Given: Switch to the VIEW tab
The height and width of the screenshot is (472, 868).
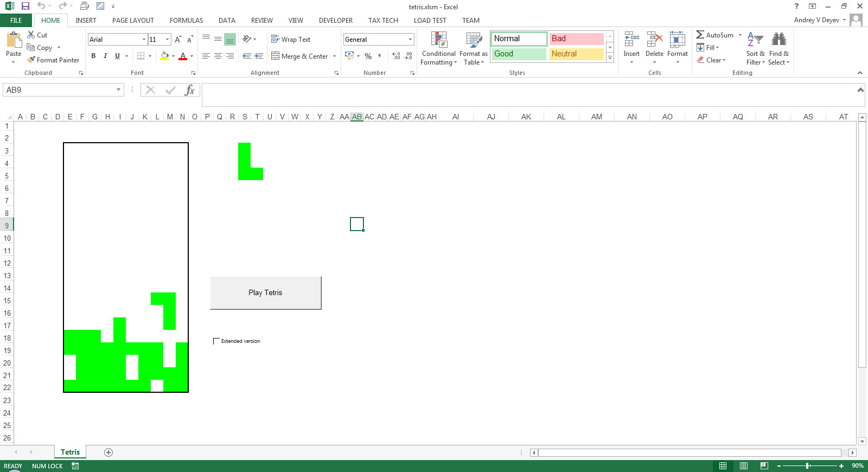Looking at the screenshot, I should pyautogui.click(x=296, y=20).
